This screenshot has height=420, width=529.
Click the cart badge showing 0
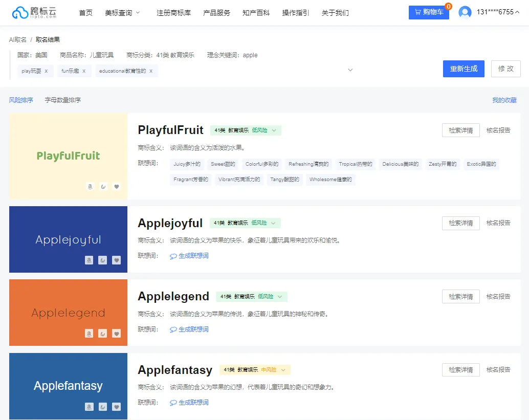click(448, 7)
